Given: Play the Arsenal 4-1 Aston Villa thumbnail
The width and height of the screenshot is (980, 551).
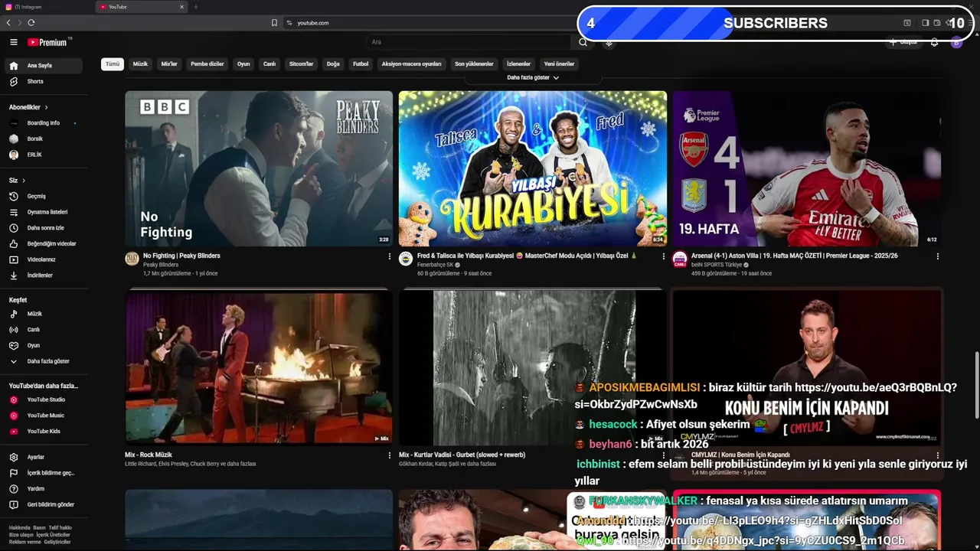Looking at the screenshot, I should point(807,168).
